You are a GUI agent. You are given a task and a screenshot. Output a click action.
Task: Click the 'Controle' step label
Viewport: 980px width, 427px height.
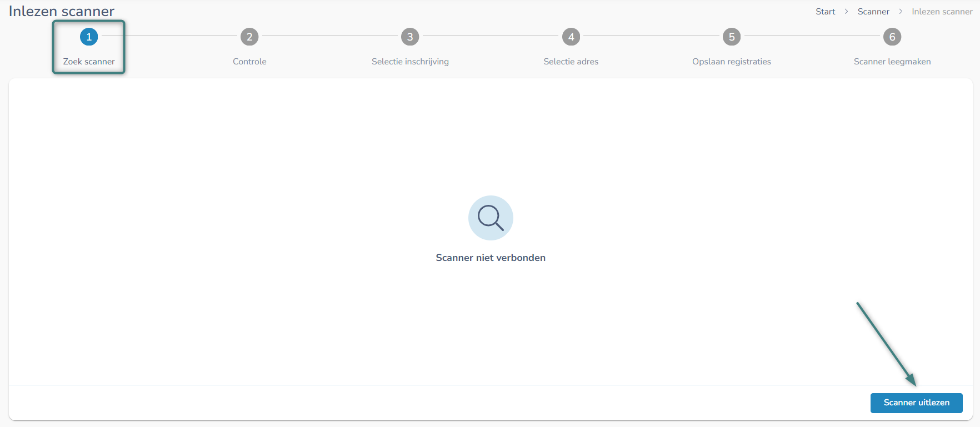(x=249, y=62)
